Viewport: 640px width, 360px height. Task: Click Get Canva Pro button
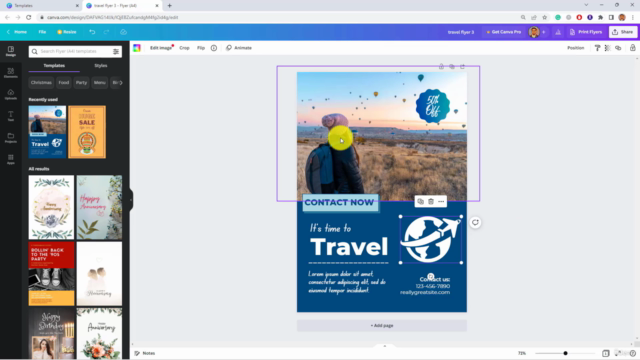(503, 32)
